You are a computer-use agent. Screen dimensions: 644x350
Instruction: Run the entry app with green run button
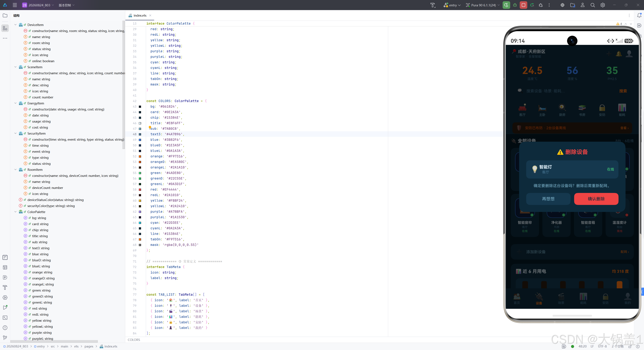tap(506, 5)
